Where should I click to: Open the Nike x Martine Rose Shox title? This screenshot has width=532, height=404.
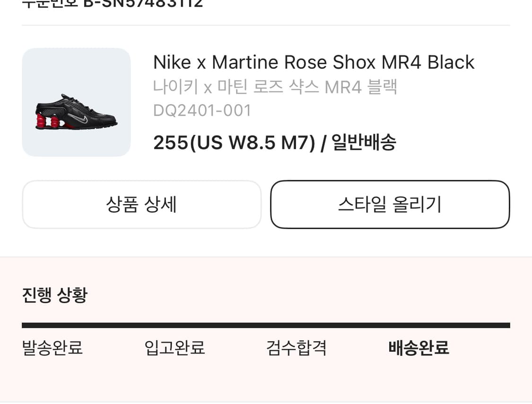314,62
